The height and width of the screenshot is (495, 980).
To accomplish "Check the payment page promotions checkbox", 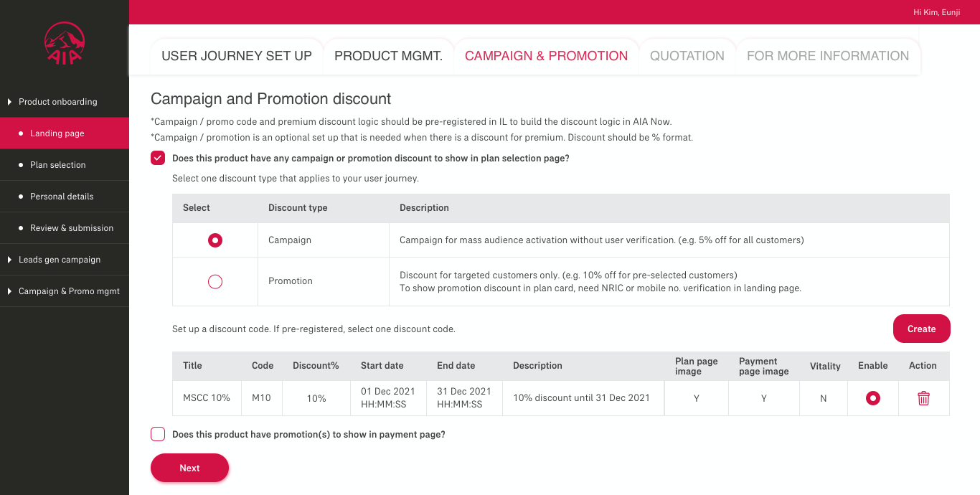I will click(158, 434).
